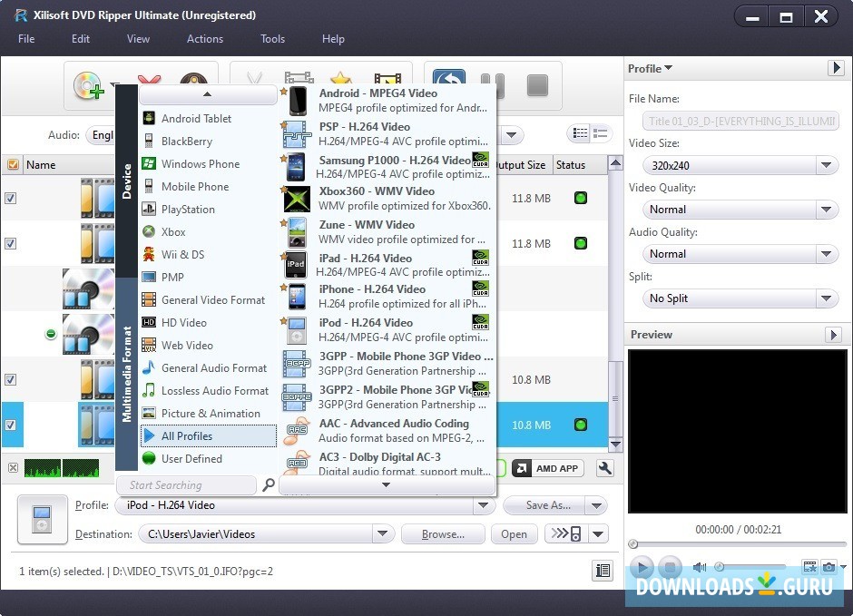Select Wii & DS device category
Viewport: 853px width, 616px height.
coord(208,254)
